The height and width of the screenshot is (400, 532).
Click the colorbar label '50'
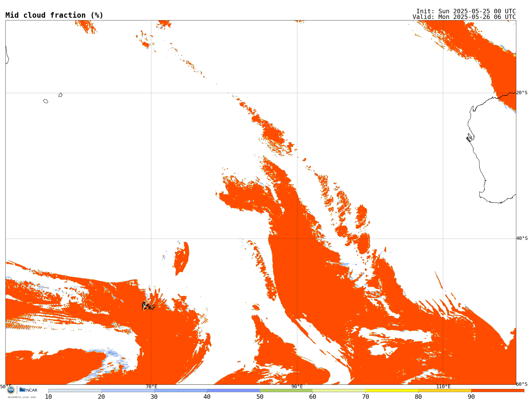coord(260,397)
